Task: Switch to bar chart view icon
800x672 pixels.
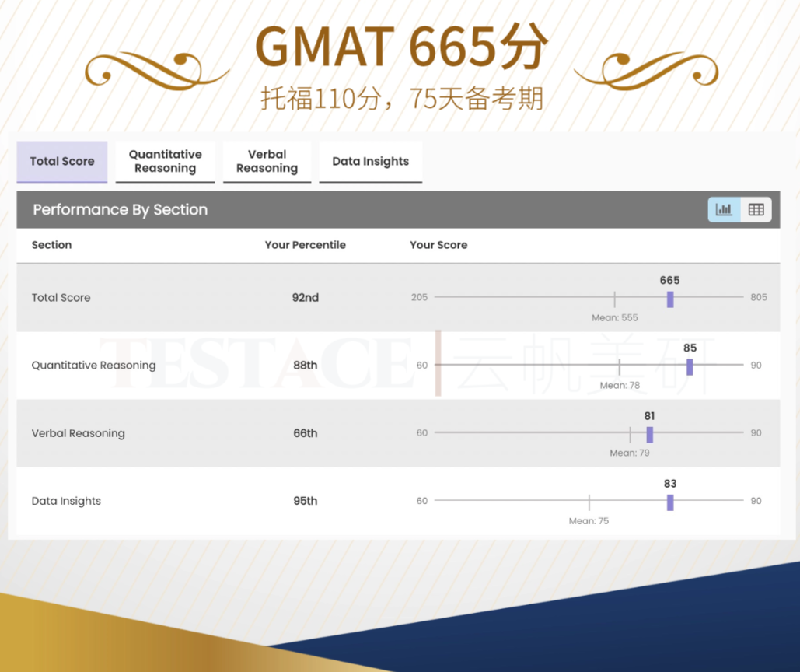Action: 724,209
